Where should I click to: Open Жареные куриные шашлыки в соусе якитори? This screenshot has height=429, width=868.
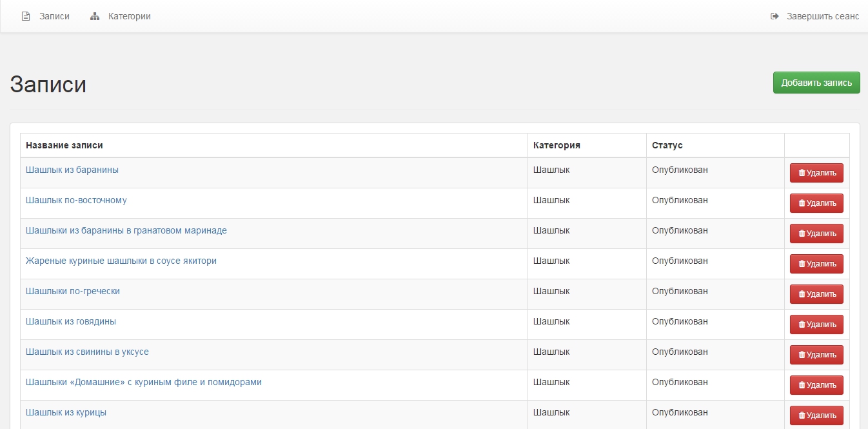[x=121, y=261]
